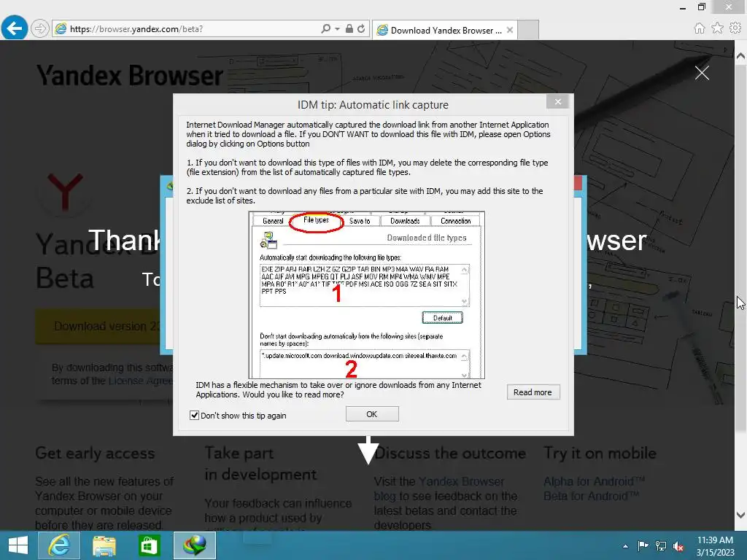Image resolution: width=747 pixels, height=560 pixels.
Task: Click the Yandex Browser page heading logo
Action: (130, 76)
